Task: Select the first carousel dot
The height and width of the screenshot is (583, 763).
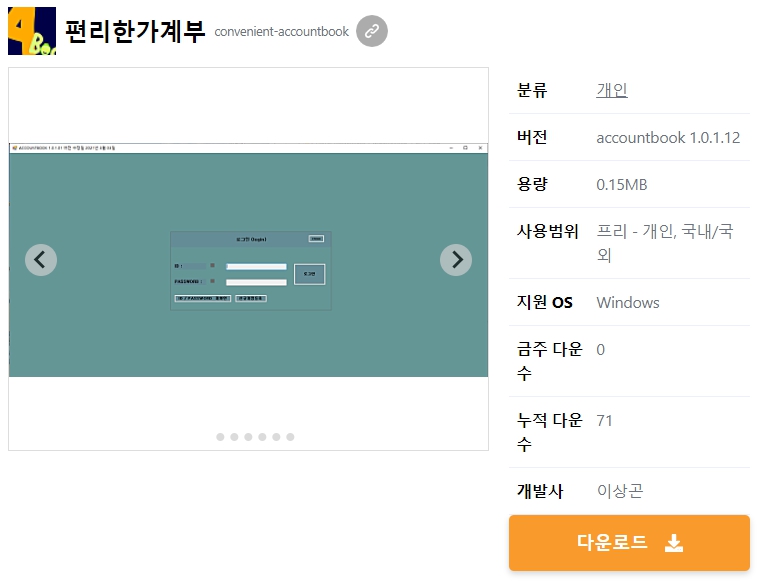Action: (x=220, y=437)
